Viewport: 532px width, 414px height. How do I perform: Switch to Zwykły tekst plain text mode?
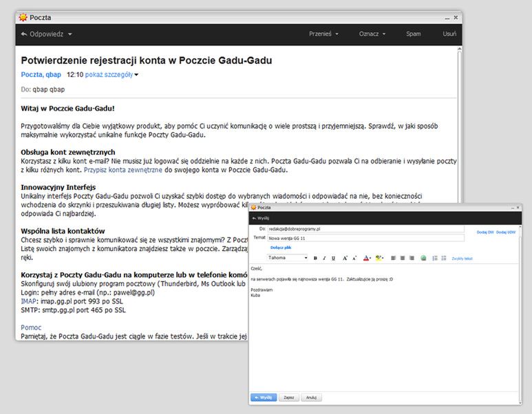point(462,259)
